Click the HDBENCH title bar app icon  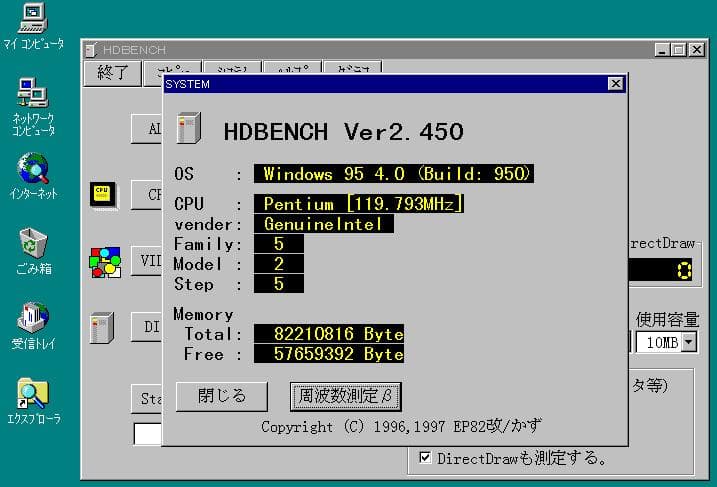(91, 50)
